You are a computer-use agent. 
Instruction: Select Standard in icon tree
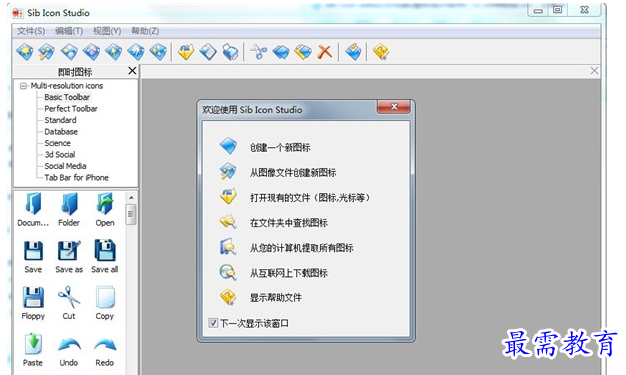point(60,120)
